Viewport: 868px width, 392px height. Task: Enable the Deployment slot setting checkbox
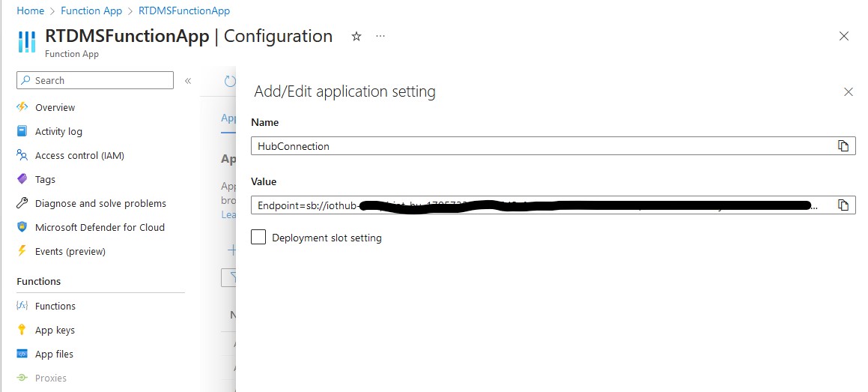(258, 238)
